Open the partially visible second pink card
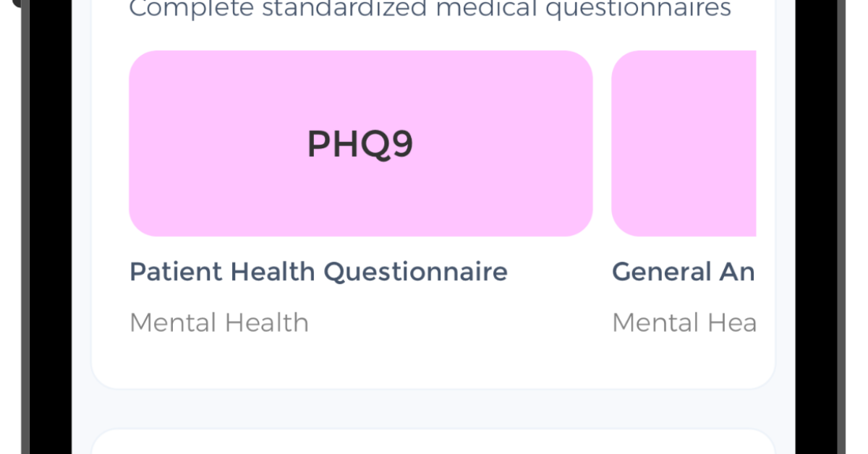The height and width of the screenshot is (454, 868). pyautogui.click(x=684, y=143)
